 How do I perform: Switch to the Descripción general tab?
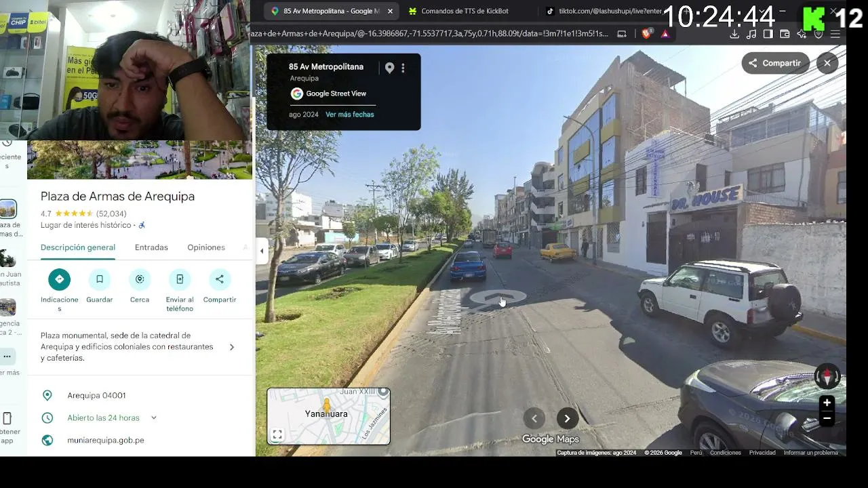tap(78, 247)
